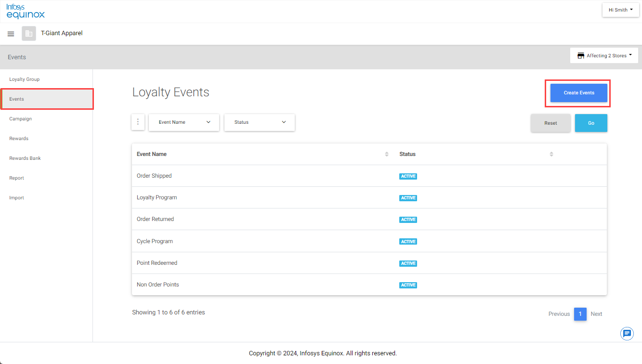Click the Create Events button
Image resolution: width=642 pixels, height=364 pixels.
coord(578,93)
